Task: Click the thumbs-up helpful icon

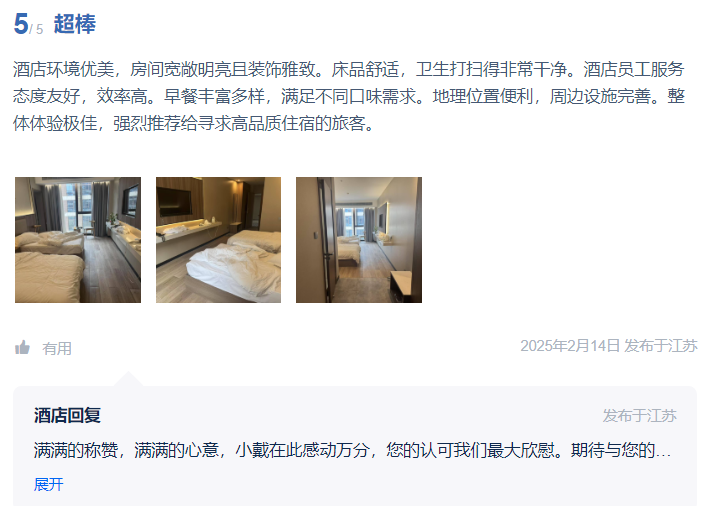Action: (22, 348)
